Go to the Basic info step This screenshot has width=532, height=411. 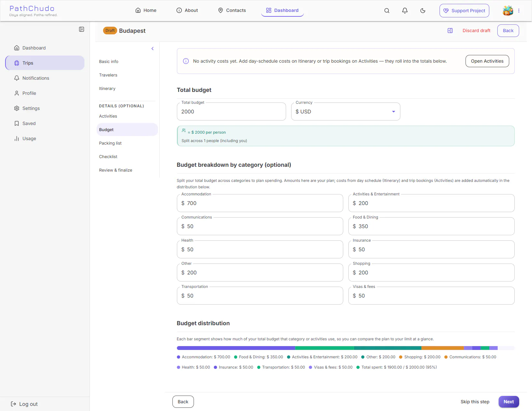coord(127,61)
